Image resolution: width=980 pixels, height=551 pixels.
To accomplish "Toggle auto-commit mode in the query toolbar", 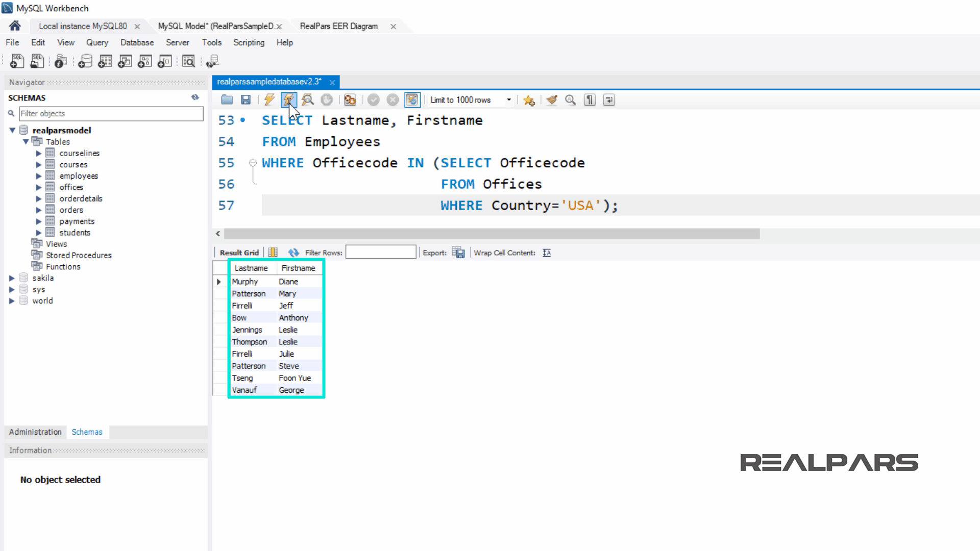I will 412,100.
